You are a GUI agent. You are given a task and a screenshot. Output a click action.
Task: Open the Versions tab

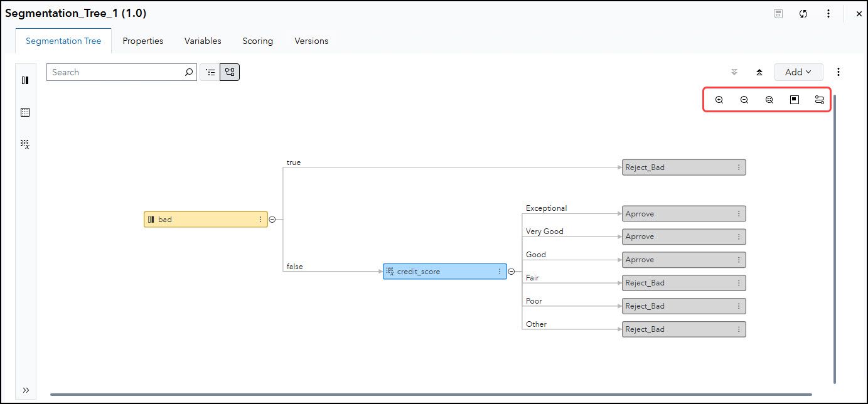click(x=311, y=41)
